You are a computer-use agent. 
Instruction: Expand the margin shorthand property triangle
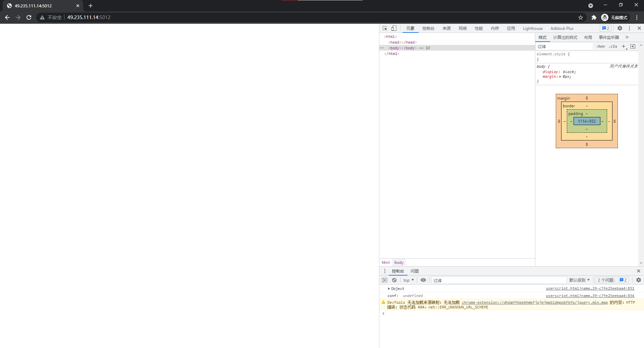(560, 77)
